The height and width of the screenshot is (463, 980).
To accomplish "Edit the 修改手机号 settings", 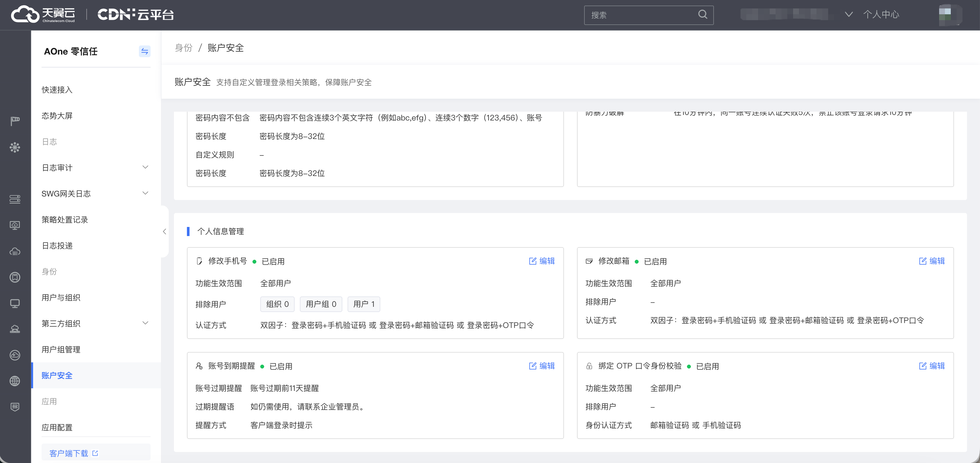I will pyautogui.click(x=542, y=261).
